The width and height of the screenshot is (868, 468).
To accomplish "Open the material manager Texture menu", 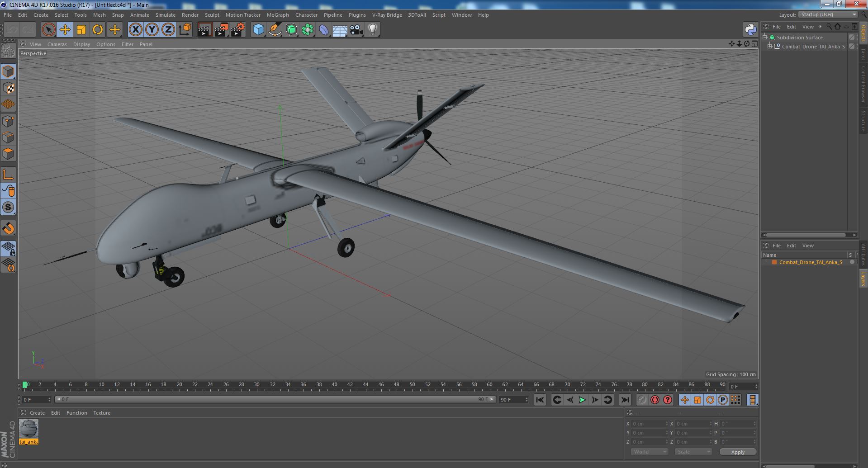I will pyautogui.click(x=102, y=413).
